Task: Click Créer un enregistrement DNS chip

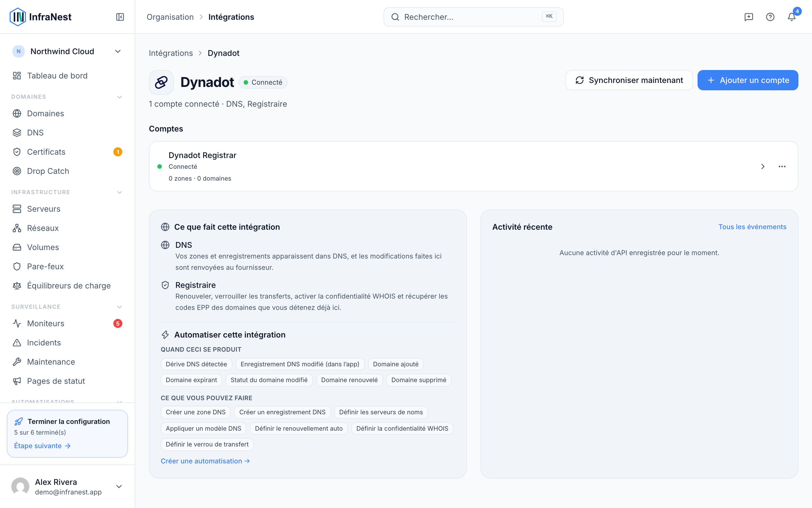Action: [282, 412]
